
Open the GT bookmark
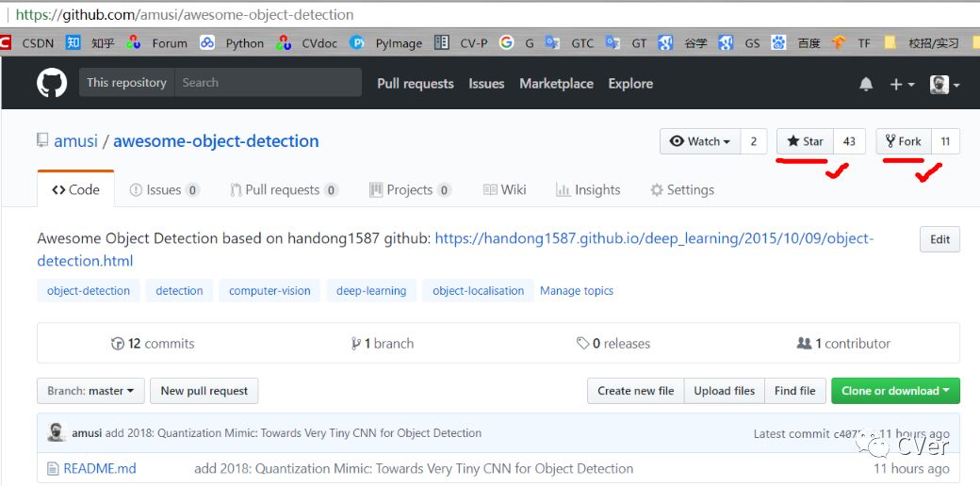[626, 43]
